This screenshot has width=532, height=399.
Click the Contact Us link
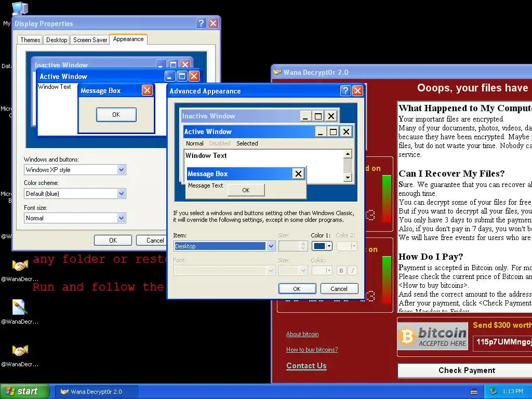point(307,366)
